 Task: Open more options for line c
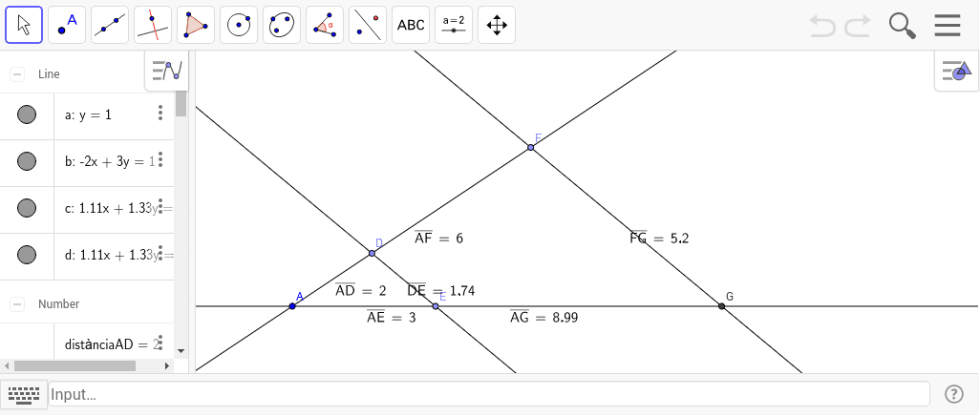pyautogui.click(x=160, y=206)
